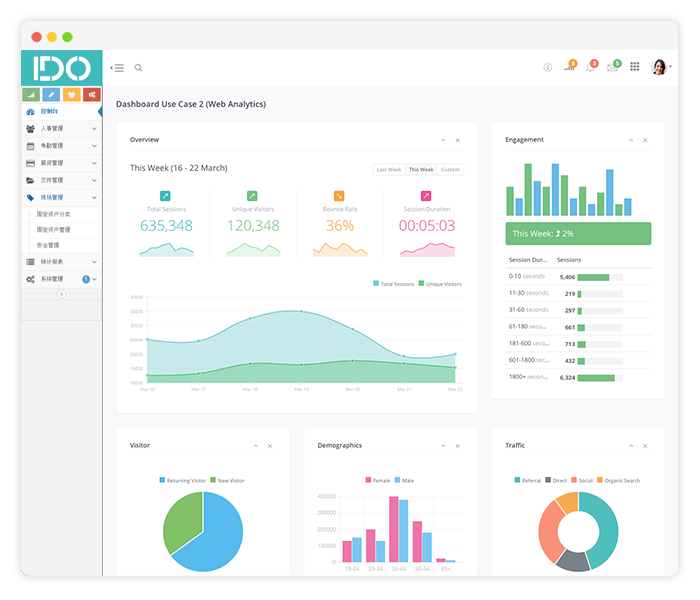Click the orange Bounce Rate arrow icon

339,196
